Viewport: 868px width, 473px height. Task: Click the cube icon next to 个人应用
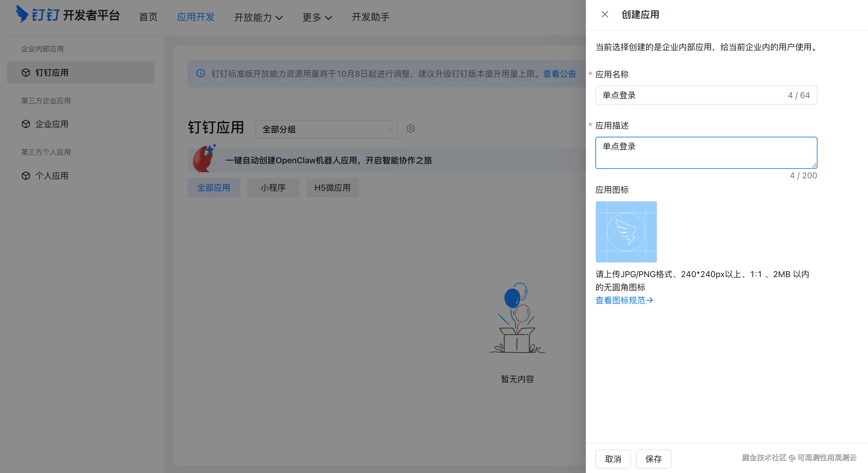coord(26,175)
